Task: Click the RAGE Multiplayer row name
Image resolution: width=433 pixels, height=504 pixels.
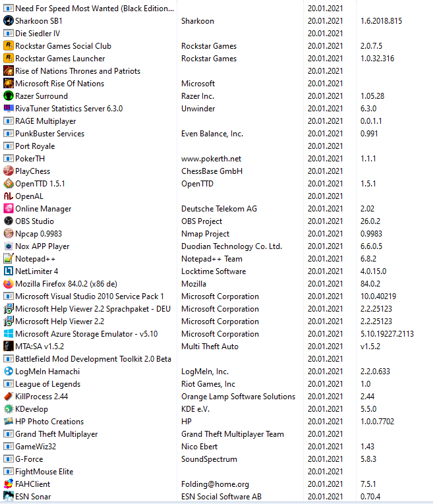Action: click(x=45, y=121)
